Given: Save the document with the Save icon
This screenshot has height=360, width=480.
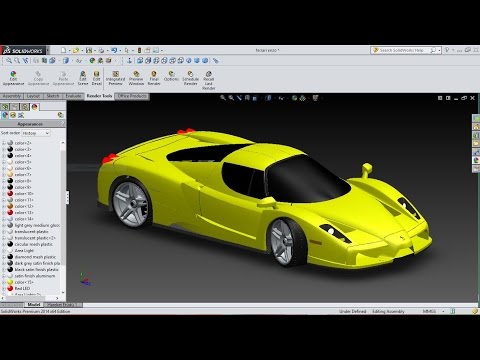Looking at the screenshot, I should (89, 50).
